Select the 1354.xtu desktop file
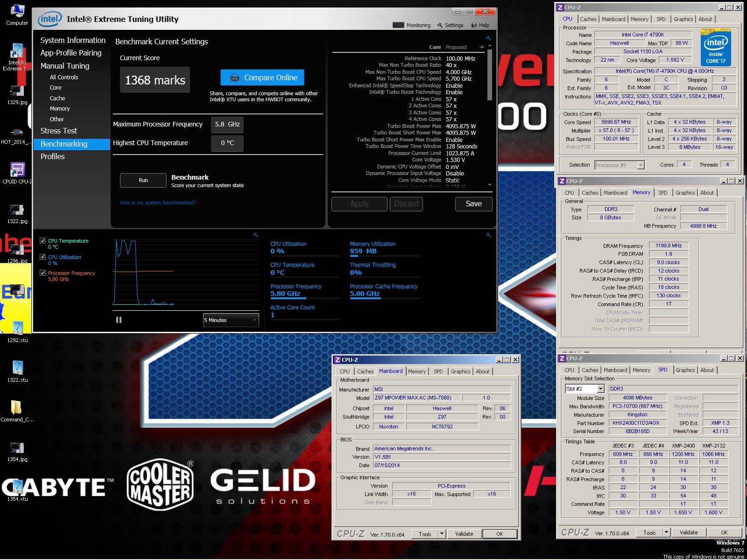The image size is (747, 560). pos(17,491)
